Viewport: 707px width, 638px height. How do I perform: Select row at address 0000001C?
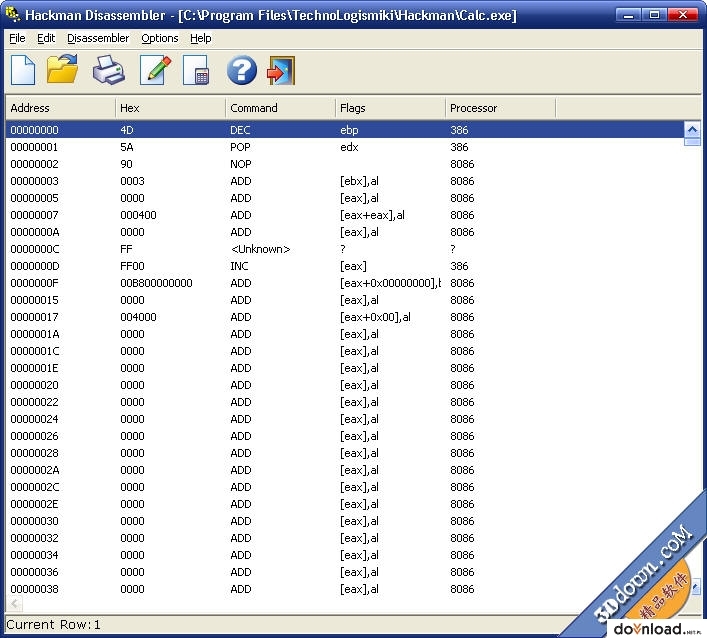(345, 351)
